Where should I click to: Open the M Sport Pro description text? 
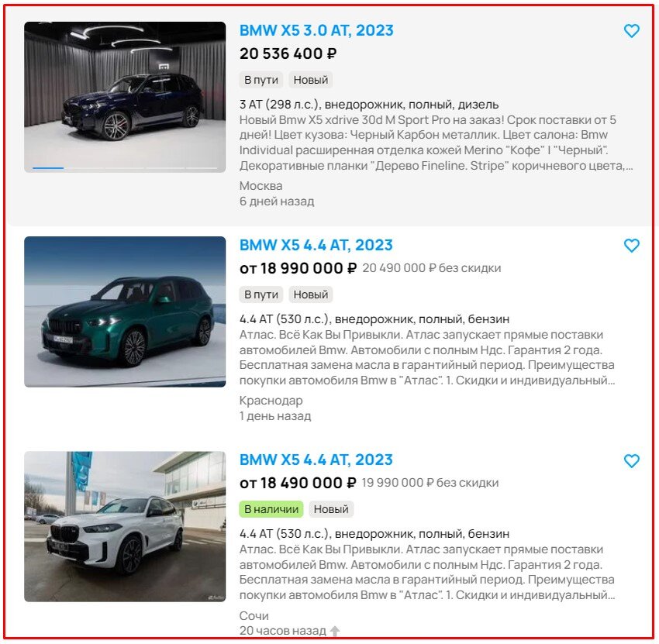(436, 143)
